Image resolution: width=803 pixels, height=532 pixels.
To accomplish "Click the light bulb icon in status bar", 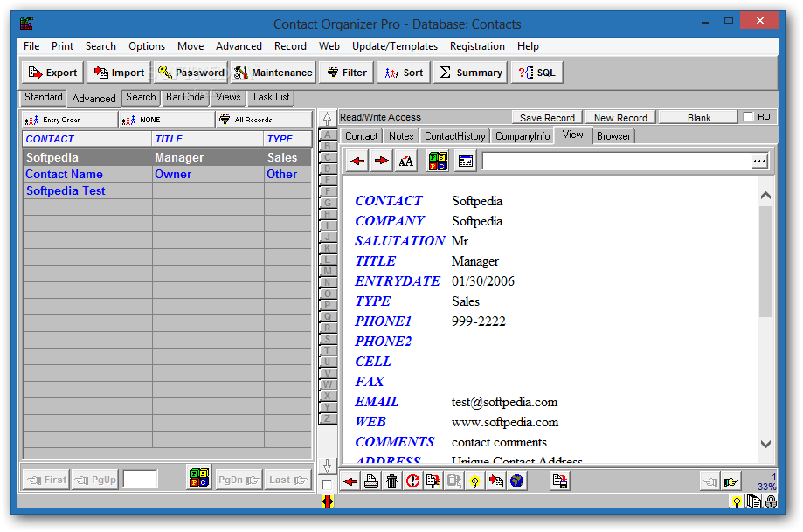I will click(737, 501).
